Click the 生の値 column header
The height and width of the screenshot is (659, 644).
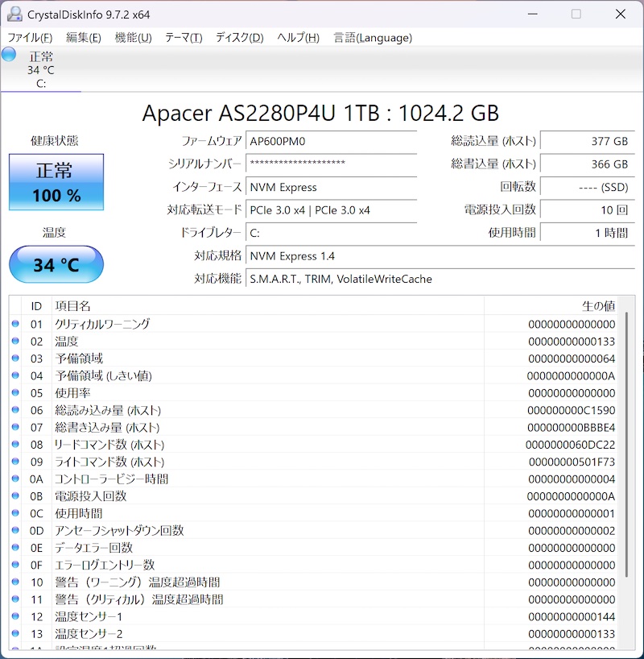551,306
